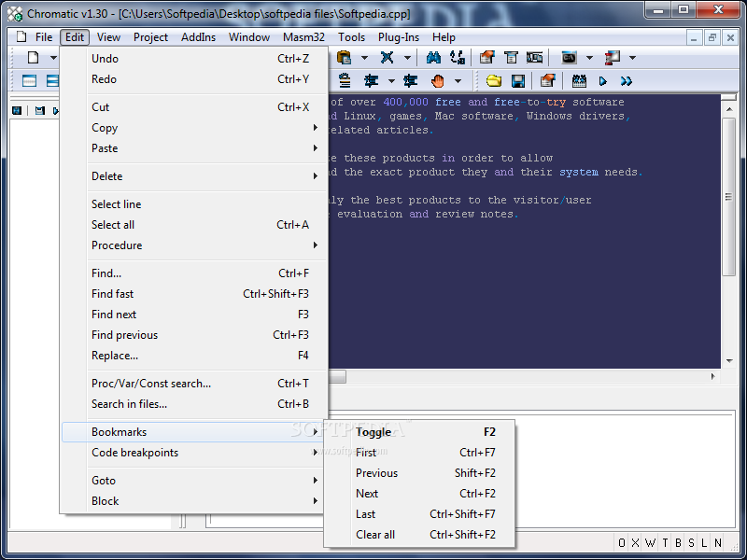The image size is (747, 560).
Task: Click the Chromatic app icon in title bar
Action: [15, 13]
